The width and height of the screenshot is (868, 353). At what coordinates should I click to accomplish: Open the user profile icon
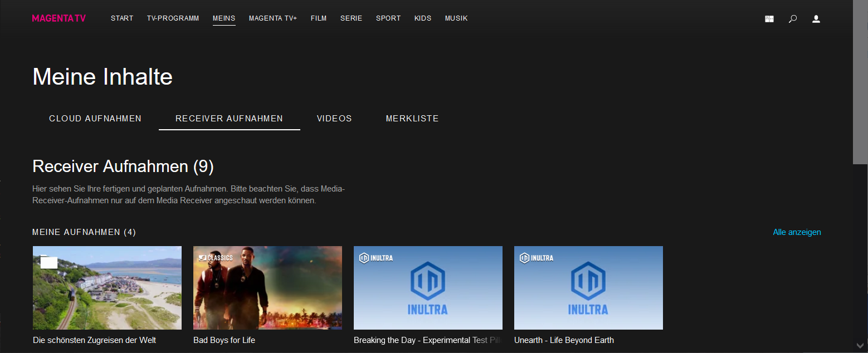pos(816,19)
